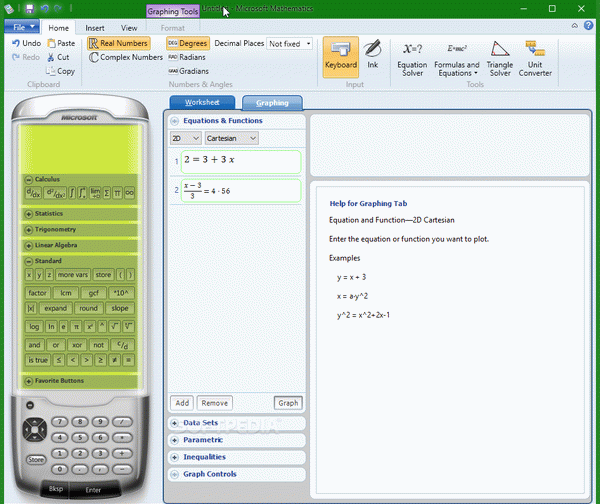Viewport: 600px width, 504px height.
Task: Select Radians angle unit
Action: click(x=187, y=57)
